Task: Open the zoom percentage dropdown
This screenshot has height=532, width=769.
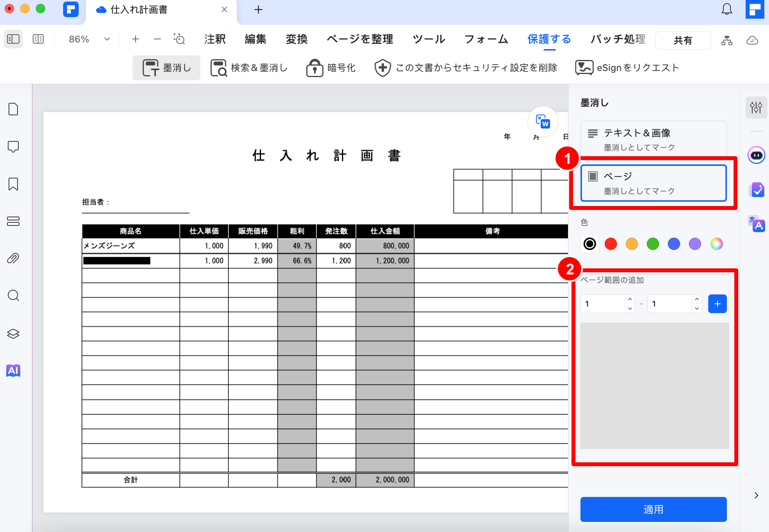Action: (107, 39)
